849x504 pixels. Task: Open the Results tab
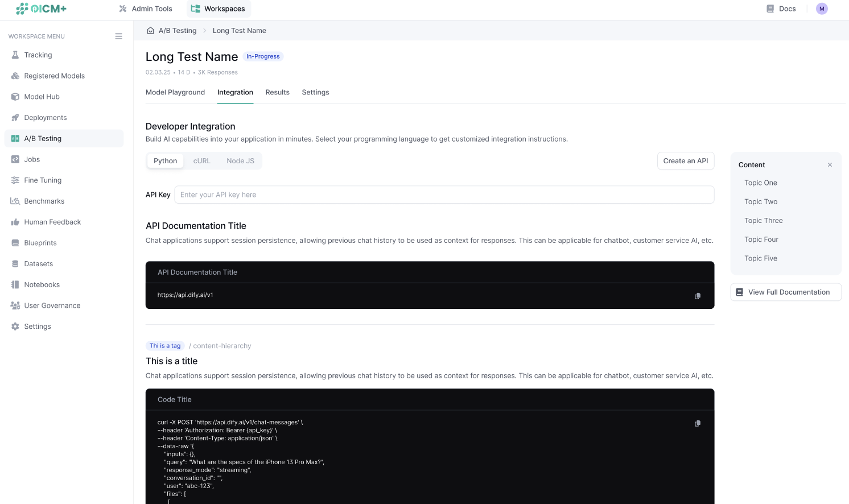click(277, 92)
